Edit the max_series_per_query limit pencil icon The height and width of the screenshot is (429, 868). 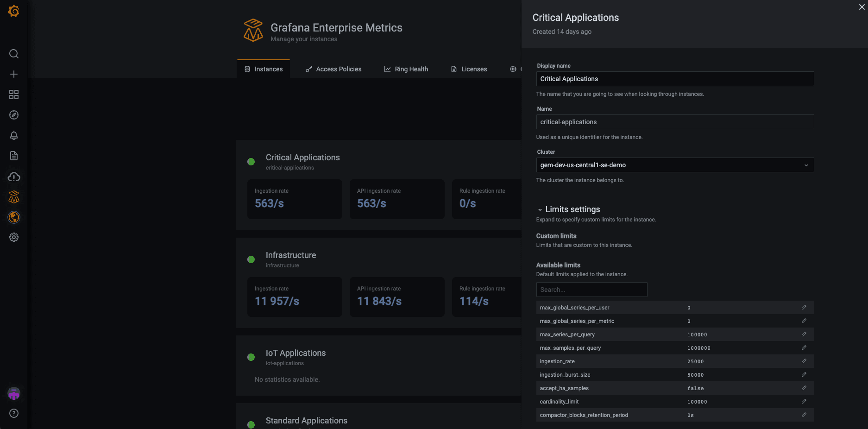804,334
